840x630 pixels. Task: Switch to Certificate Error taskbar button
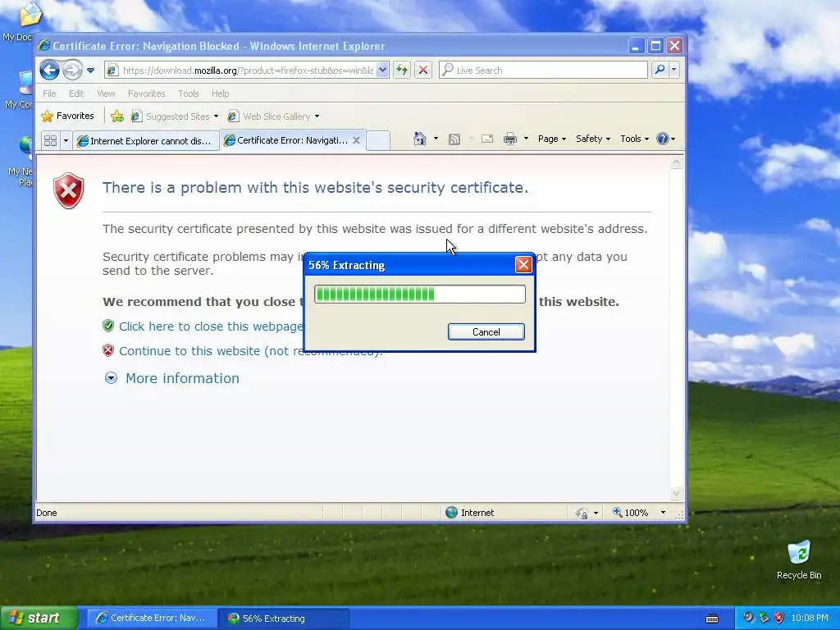pyautogui.click(x=151, y=619)
